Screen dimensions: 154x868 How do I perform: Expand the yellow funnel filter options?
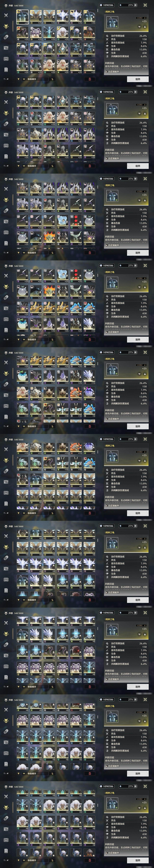click(19, 79)
